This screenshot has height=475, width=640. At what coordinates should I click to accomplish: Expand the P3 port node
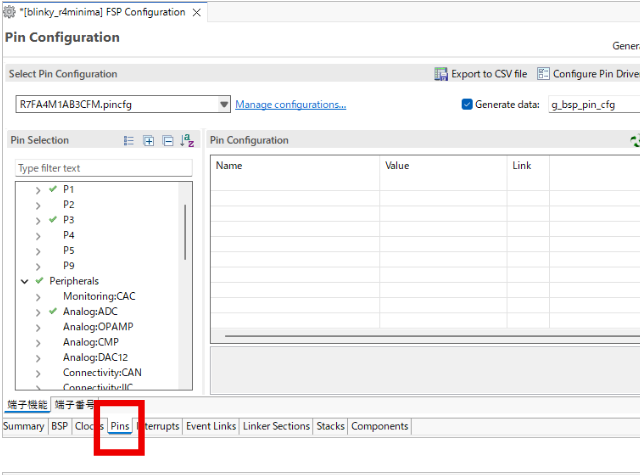[x=38, y=221]
